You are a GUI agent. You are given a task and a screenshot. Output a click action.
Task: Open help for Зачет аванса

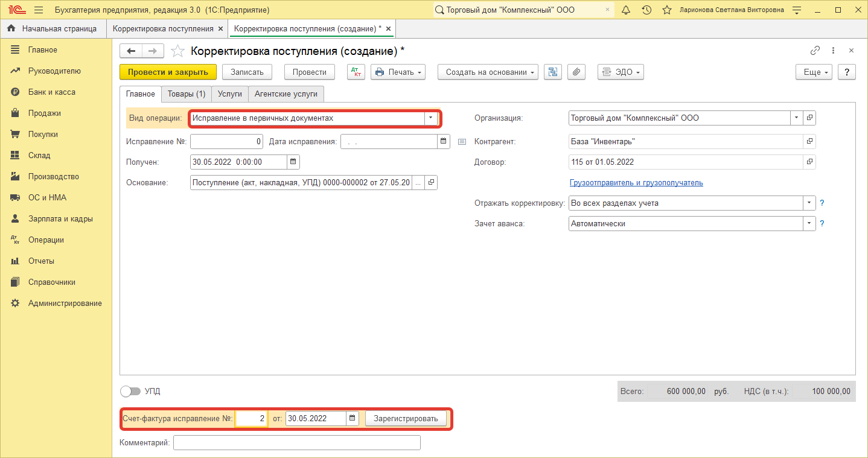[822, 224]
